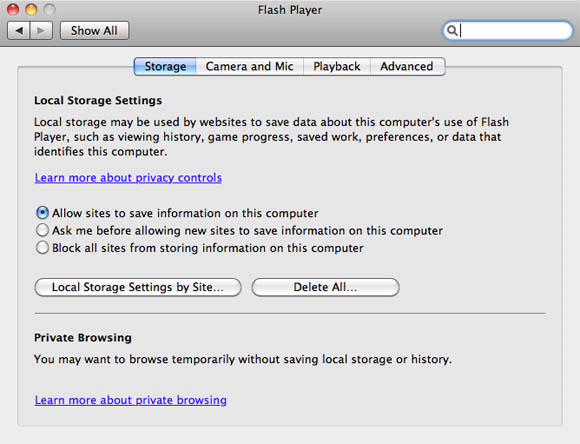Viewport: 580px width, 444px height.
Task: Focus the search input field
Action: [x=508, y=30]
